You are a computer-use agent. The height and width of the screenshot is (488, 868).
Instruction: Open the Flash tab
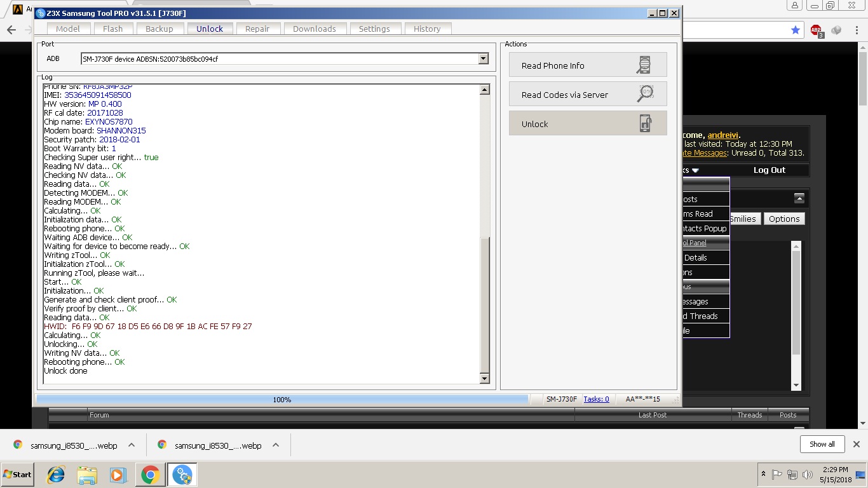113,29
